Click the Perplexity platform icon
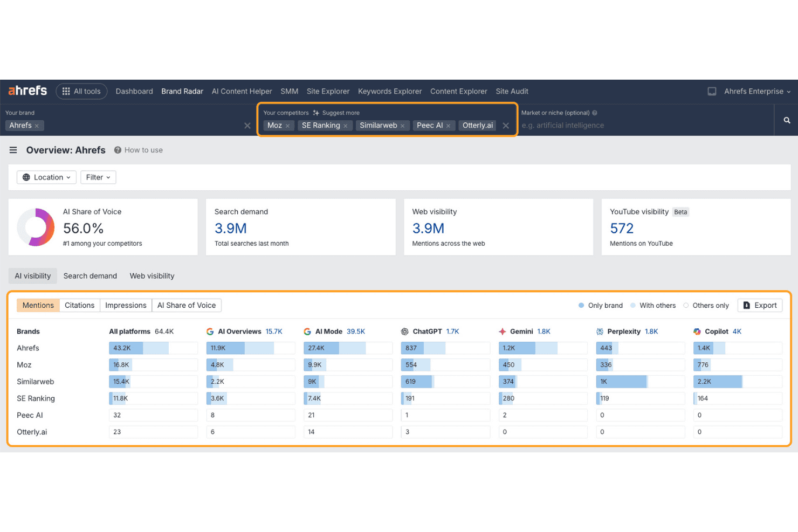798x532 pixels. tap(600, 331)
